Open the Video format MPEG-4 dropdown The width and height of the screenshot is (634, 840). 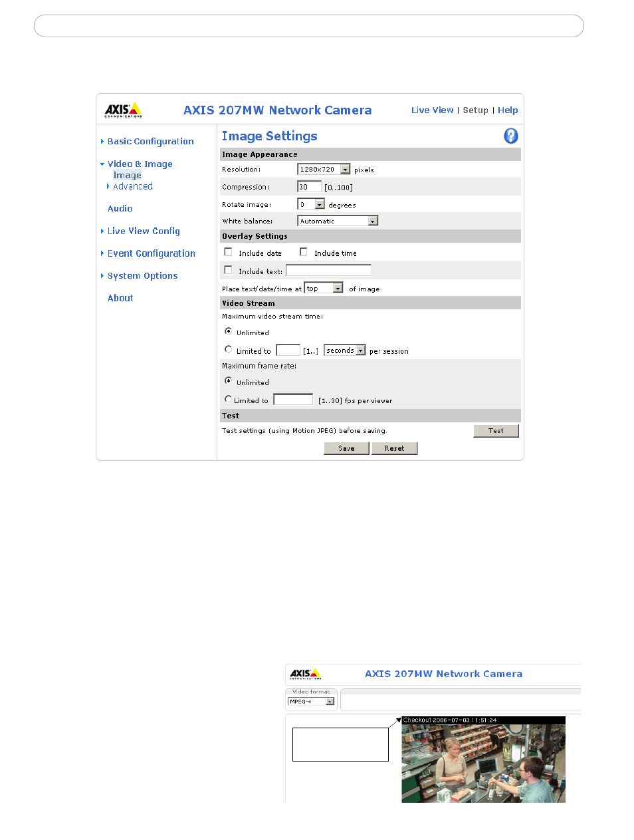(x=311, y=702)
